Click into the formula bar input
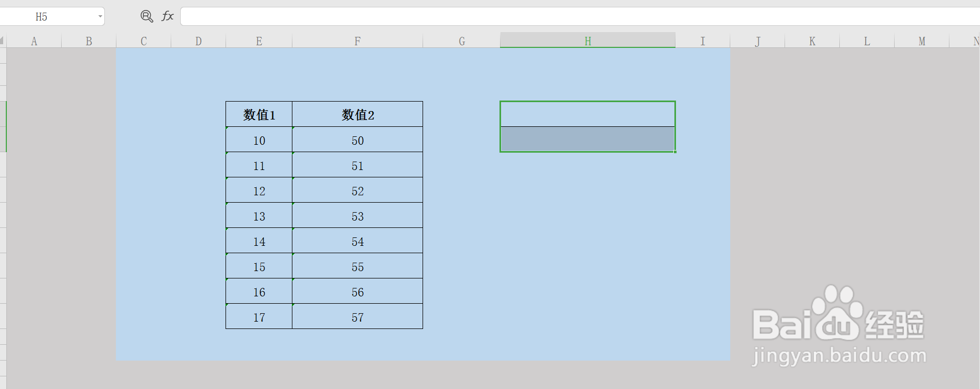Viewport: 980px width, 389px height. tap(580, 16)
